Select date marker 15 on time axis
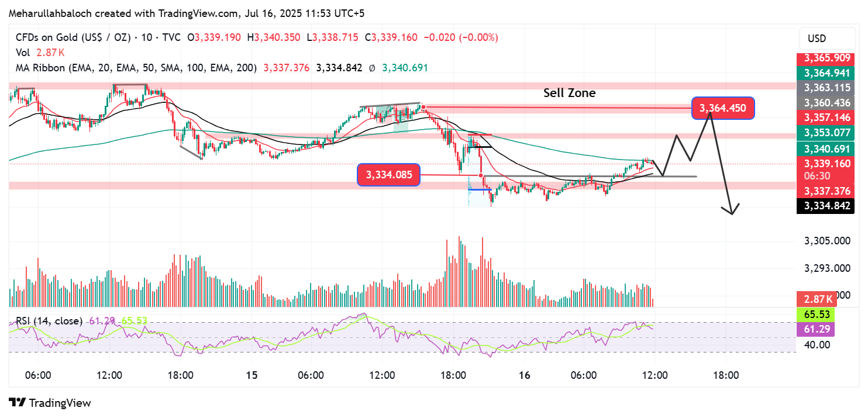The height and width of the screenshot is (418, 868). coord(252,375)
